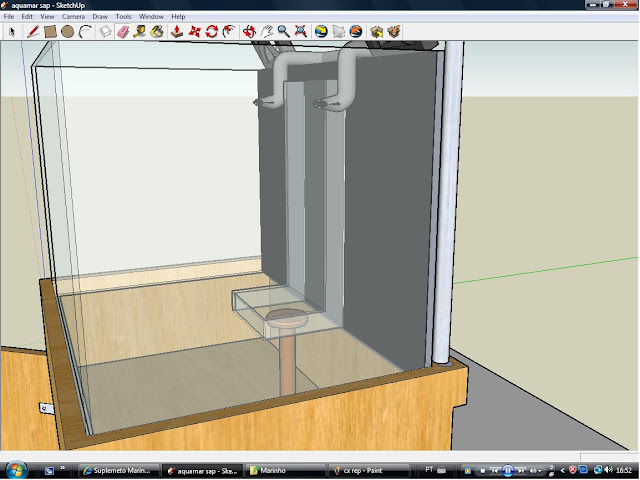Click the Toggle Terrain icon
This screenshot has width=640, height=480.
[338, 31]
